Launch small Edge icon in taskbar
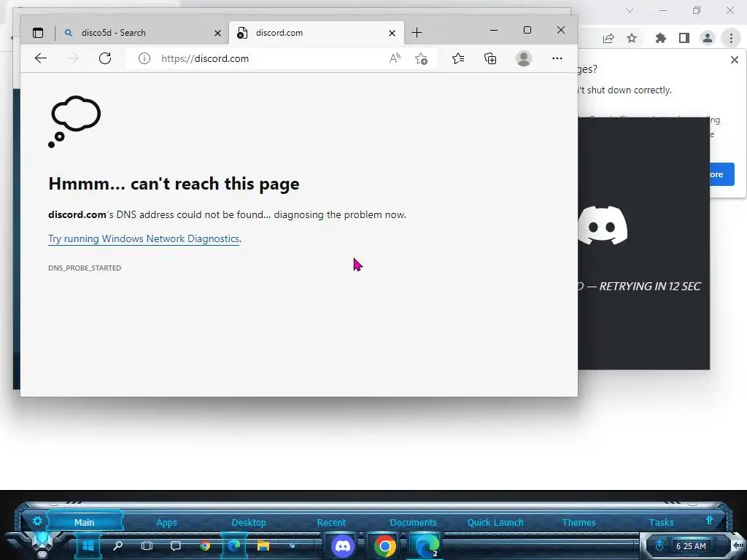Screen dimensions: 747x560 tap(234, 545)
